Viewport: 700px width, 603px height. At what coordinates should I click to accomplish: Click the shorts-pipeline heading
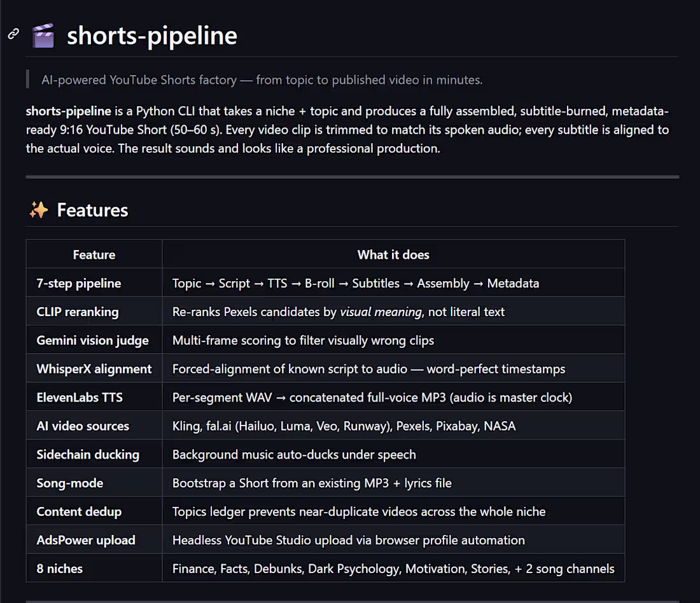[x=152, y=35]
